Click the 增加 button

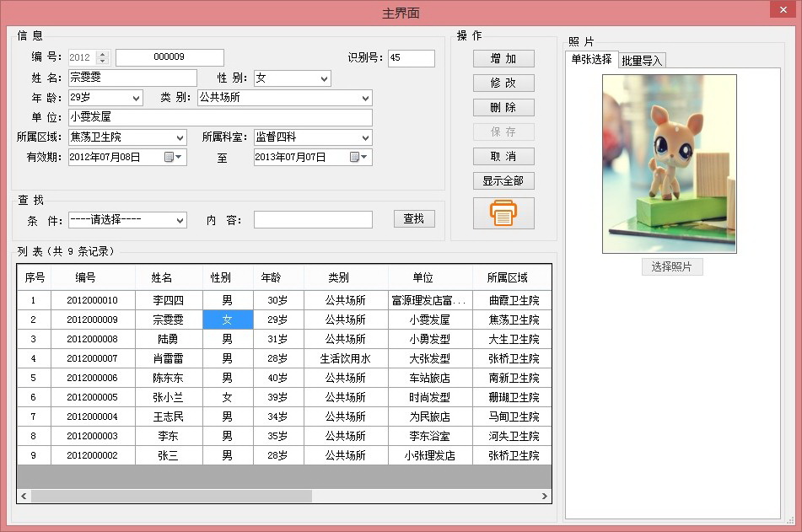503,58
